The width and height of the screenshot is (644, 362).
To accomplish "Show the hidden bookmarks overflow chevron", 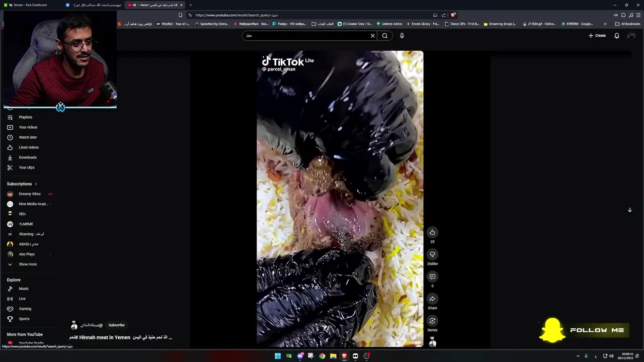I will coord(605,24).
